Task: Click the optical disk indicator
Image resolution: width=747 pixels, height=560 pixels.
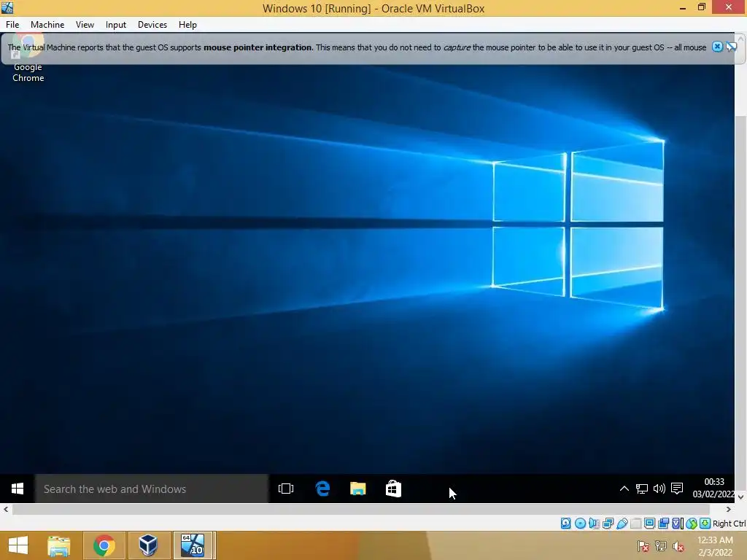Action: coord(580,524)
